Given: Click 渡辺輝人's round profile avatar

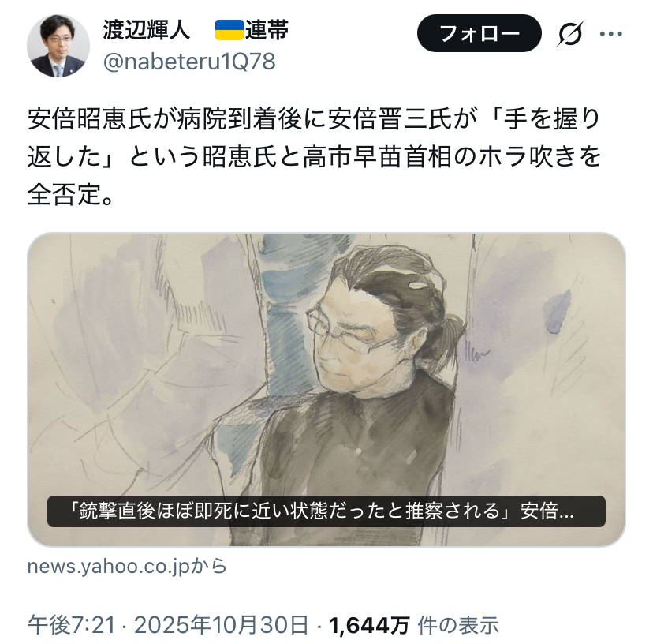Looking at the screenshot, I should tap(58, 46).
